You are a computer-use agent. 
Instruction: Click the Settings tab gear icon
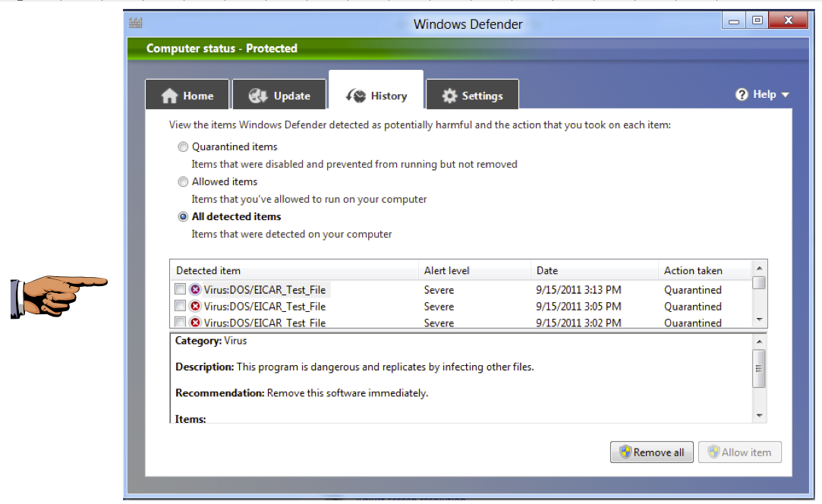pyautogui.click(x=450, y=96)
